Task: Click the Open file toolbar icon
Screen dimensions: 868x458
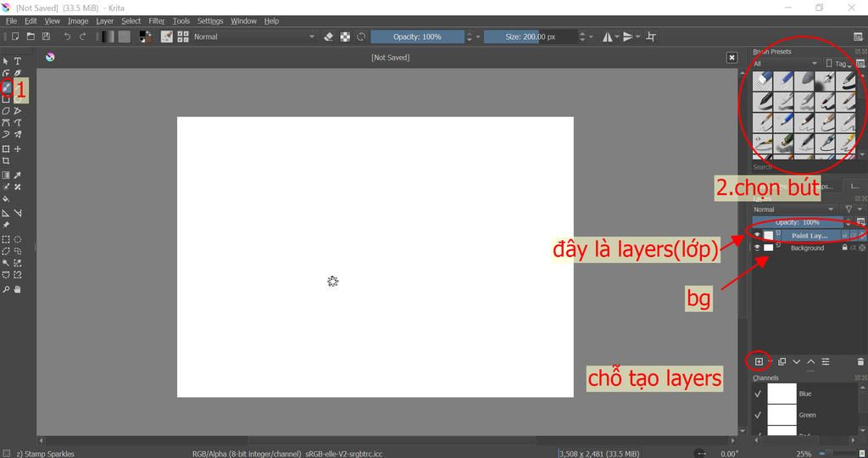Action: [x=31, y=36]
